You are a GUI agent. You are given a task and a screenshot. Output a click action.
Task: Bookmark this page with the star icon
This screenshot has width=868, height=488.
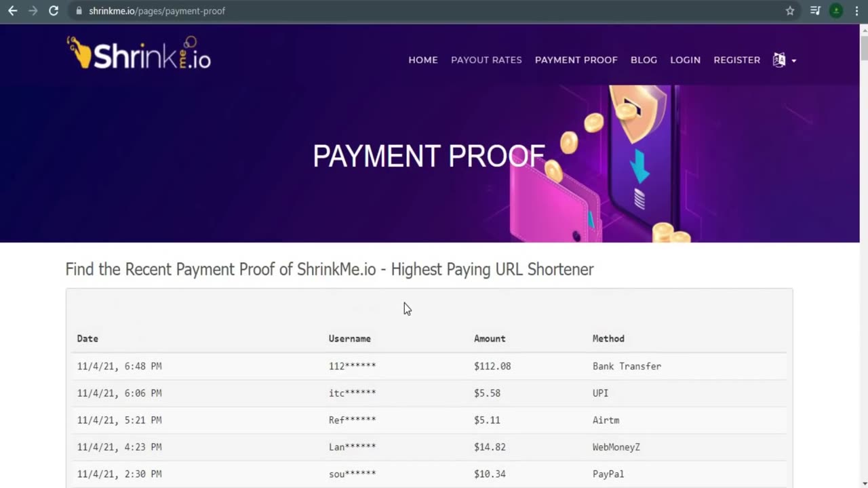point(790,11)
